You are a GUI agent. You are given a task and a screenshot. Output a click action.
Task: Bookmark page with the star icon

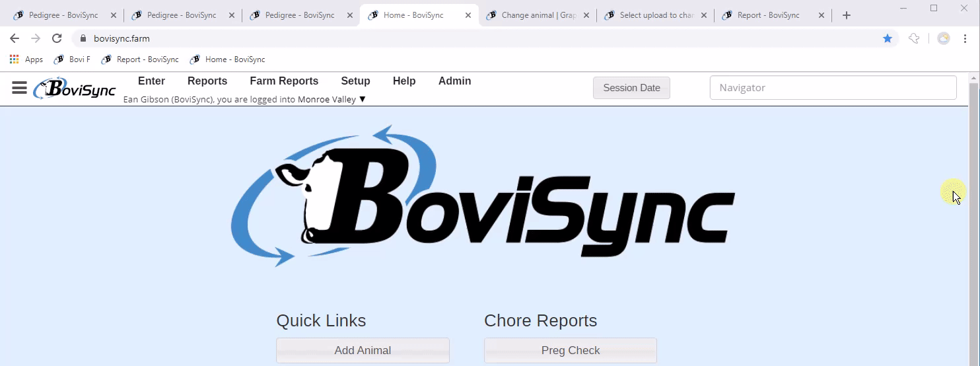click(x=888, y=39)
